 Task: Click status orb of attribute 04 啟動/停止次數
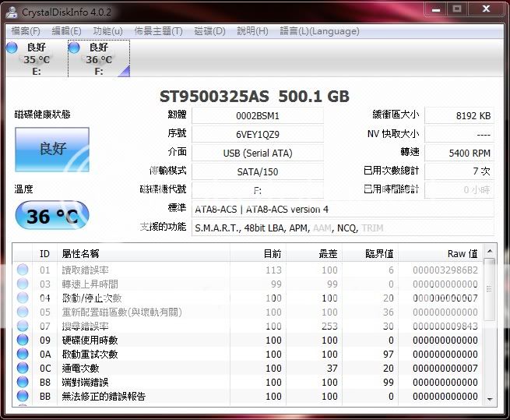[x=23, y=298]
